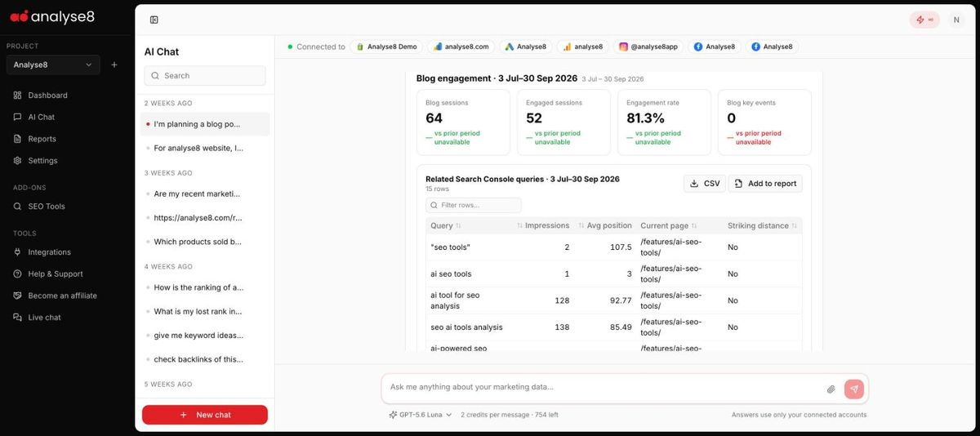Click the analyse8 logo
The image size is (980, 436).
coord(53,16)
